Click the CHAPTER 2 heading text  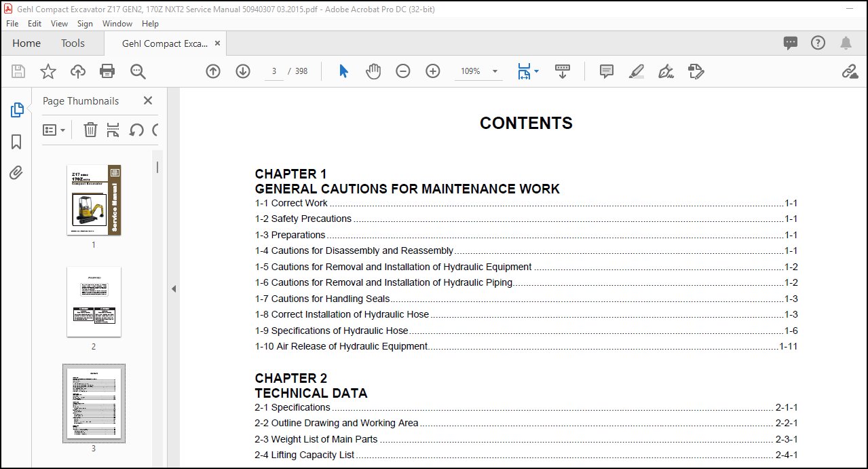click(291, 378)
